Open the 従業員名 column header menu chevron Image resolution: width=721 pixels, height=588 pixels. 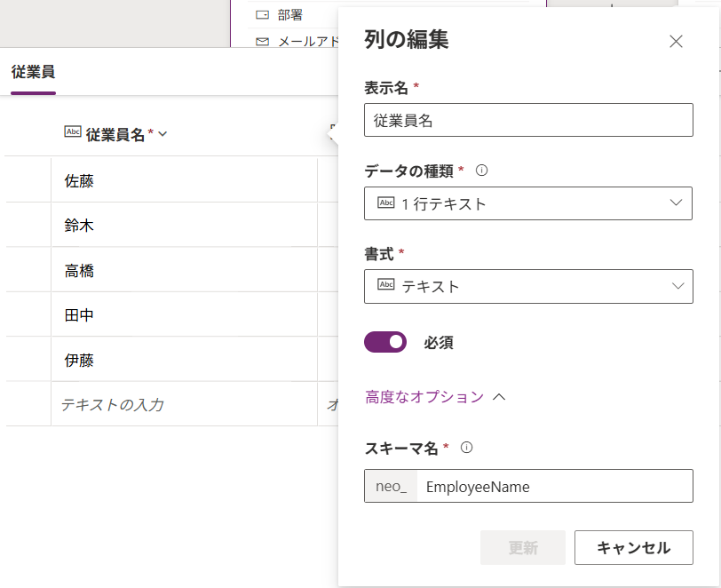click(x=162, y=134)
